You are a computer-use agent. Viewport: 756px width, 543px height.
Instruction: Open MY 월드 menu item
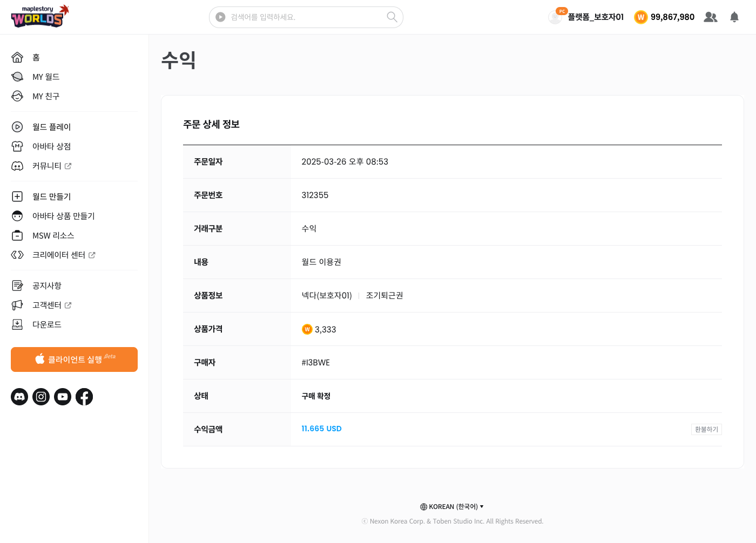coord(46,77)
